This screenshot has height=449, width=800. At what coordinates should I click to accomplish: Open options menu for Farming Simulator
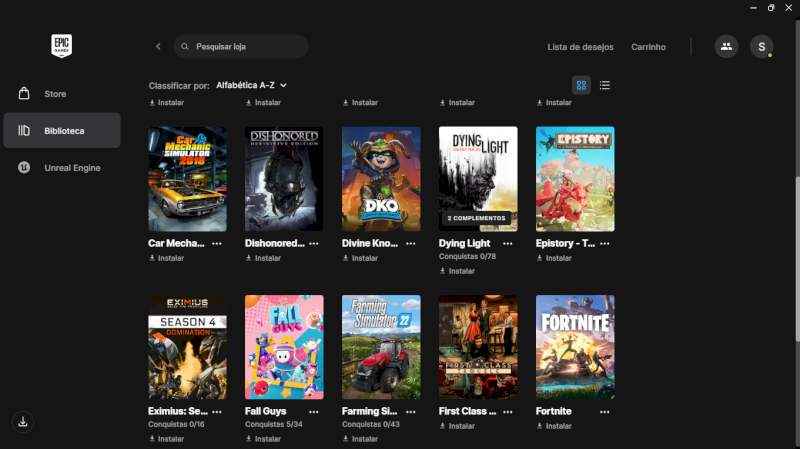[411, 412]
